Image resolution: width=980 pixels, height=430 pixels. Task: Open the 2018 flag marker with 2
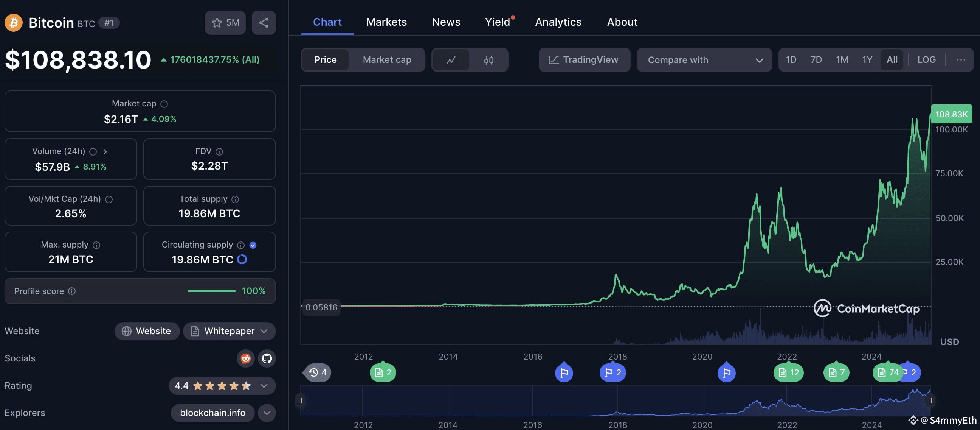tap(613, 372)
